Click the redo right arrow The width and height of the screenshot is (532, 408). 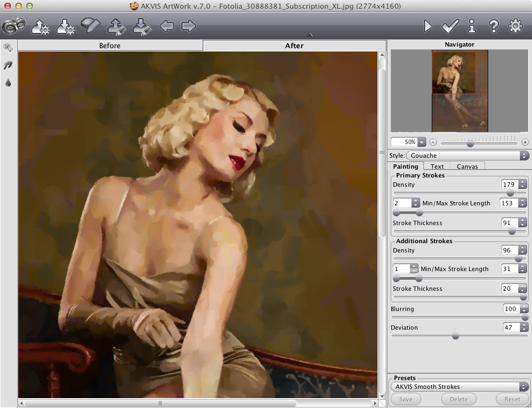coord(188,26)
